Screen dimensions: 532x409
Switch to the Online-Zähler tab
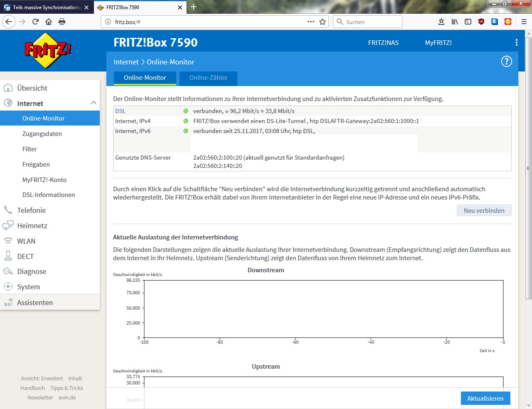point(208,78)
